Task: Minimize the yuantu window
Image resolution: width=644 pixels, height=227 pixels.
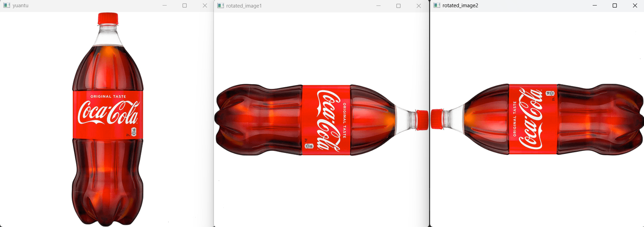Action: pyautogui.click(x=165, y=6)
